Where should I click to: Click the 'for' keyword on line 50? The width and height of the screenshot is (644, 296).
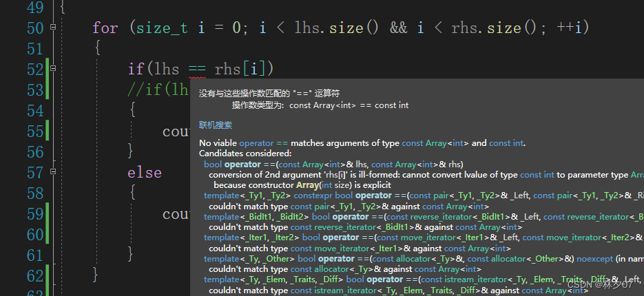click(105, 28)
